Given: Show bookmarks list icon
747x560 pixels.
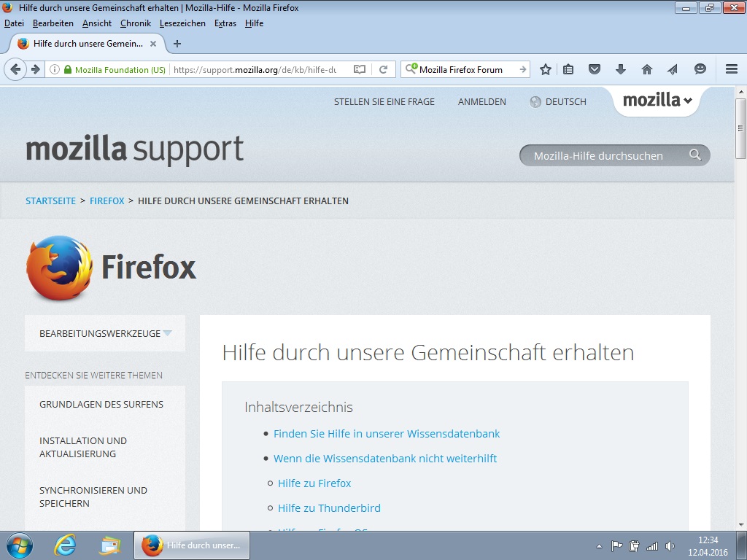Looking at the screenshot, I should (x=568, y=69).
